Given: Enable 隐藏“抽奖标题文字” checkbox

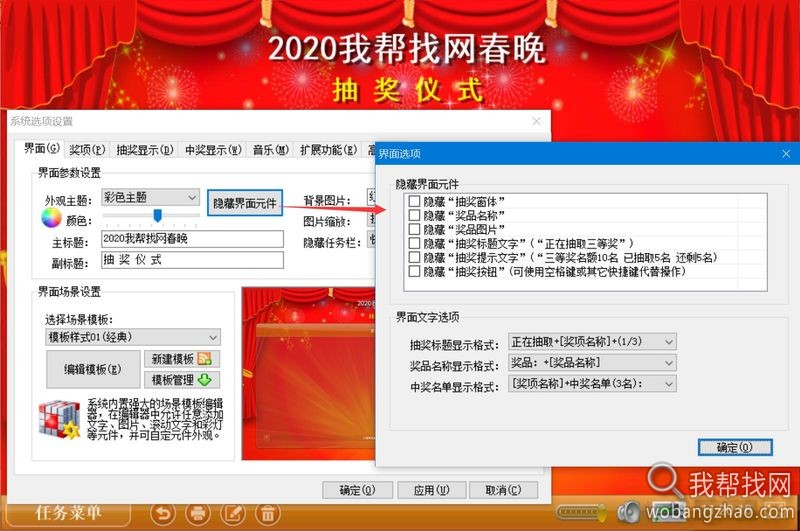Looking at the screenshot, I should click(414, 243).
